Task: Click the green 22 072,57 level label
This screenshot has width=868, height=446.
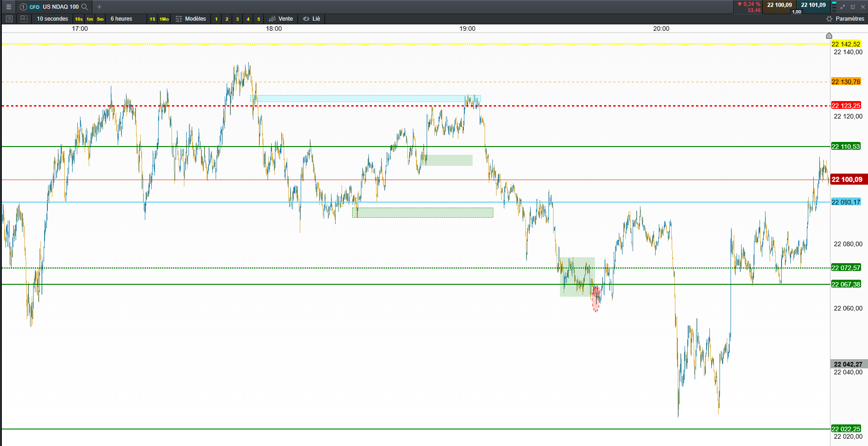Action: click(846, 268)
